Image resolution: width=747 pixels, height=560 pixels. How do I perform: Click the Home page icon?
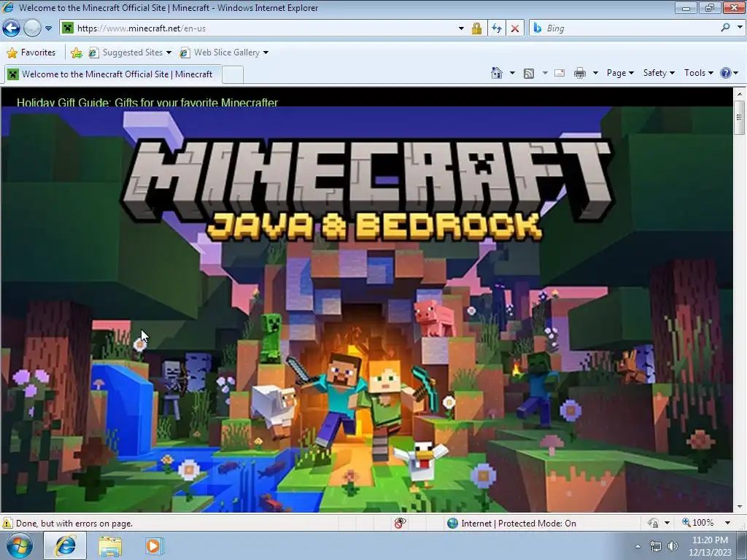[x=497, y=73]
